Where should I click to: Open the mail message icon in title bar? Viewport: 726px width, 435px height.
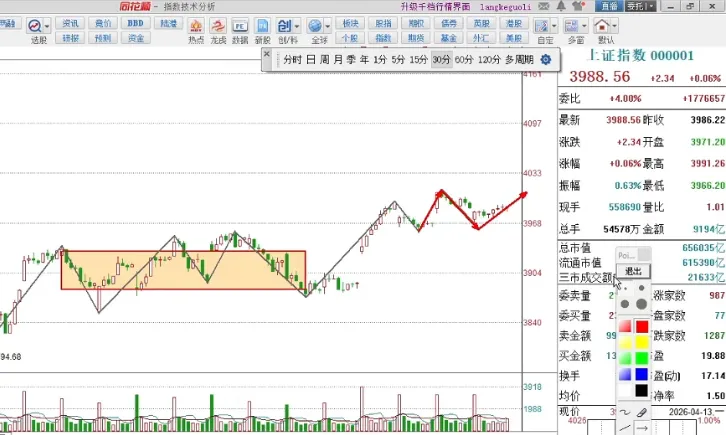tap(544, 6)
